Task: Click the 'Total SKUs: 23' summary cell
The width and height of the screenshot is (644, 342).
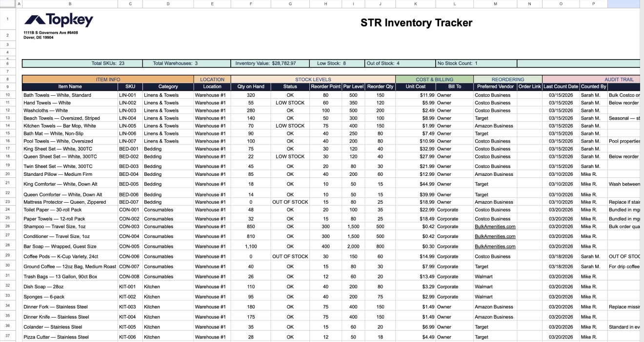Action: 82,64
